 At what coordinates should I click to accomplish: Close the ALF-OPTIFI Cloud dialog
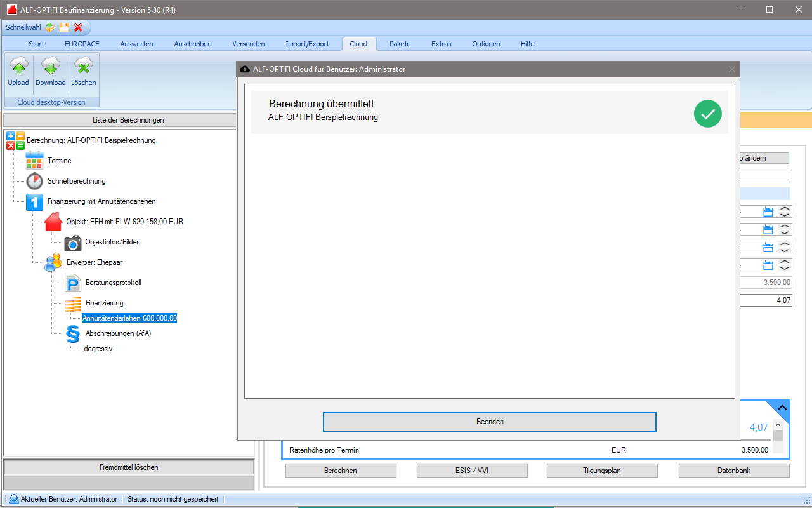tap(732, 69)
